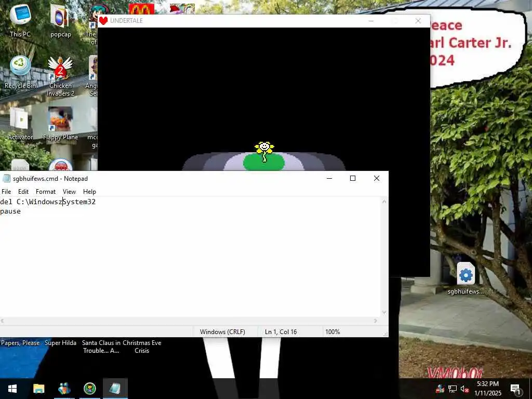Select 'Christmas Eve Crisis' desktop label
This screenshot has height=399, width=532.
point(142,347)
